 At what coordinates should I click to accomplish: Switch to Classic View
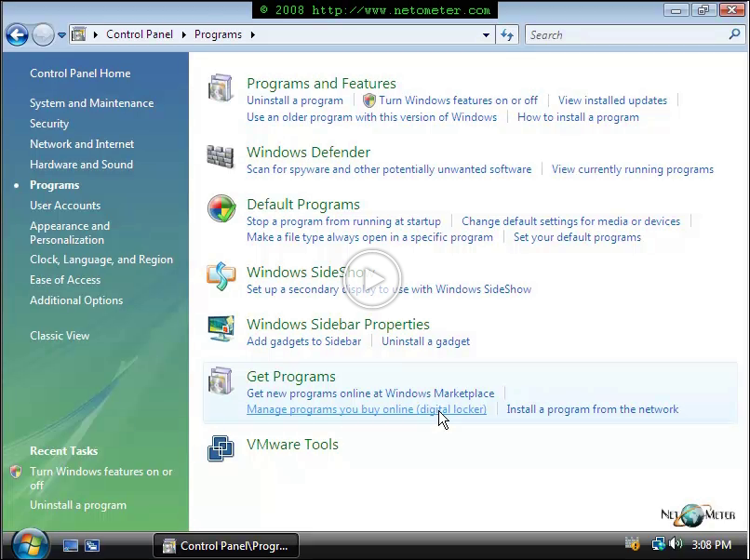tap(60, 336)
